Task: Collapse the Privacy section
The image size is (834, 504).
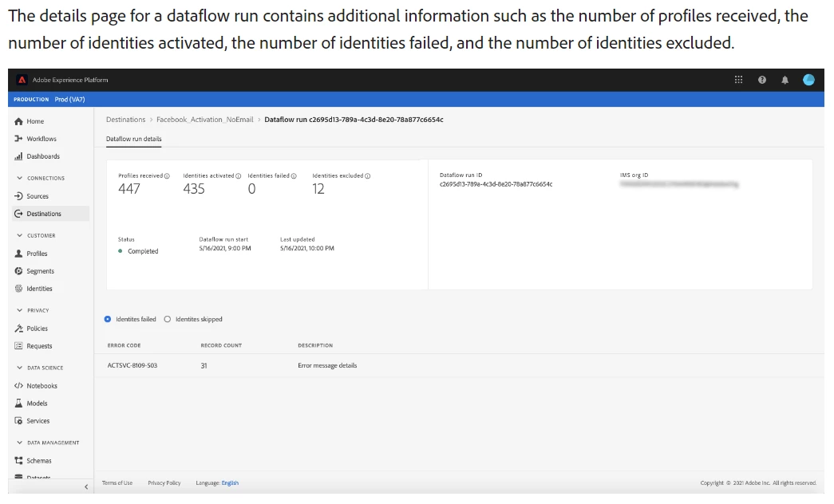Action: 20,310
